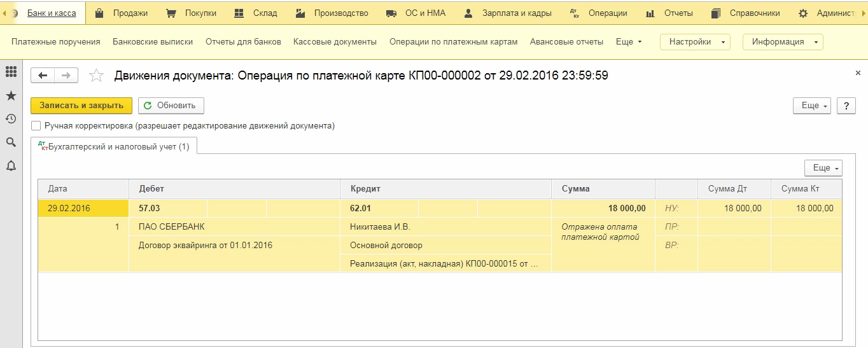Viewport: 868px width, 348px height.
Task: Open the help question mark button
Action: click(x=846, y=106)
